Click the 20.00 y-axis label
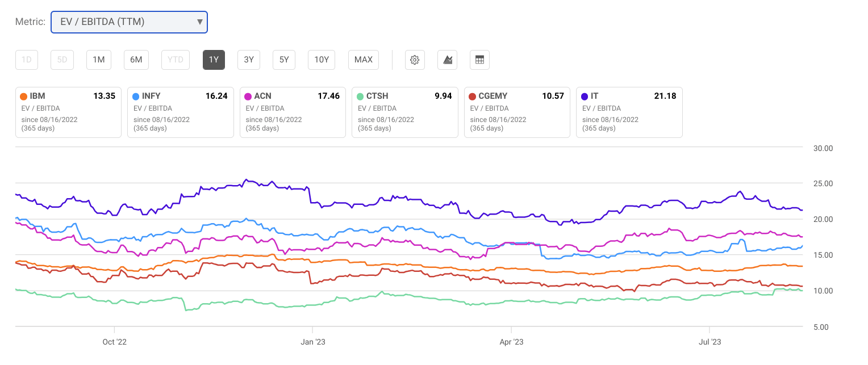 (x=823, y=220)
